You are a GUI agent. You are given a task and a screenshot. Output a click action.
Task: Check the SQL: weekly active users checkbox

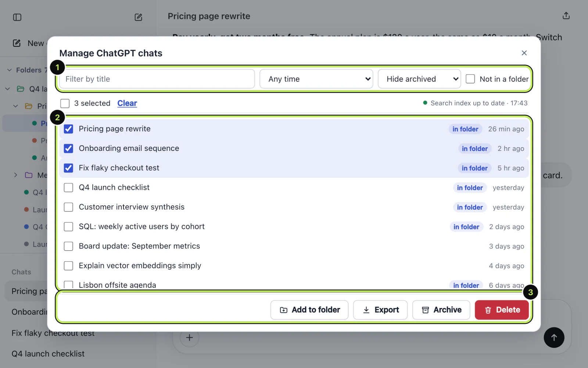[68, 226]
